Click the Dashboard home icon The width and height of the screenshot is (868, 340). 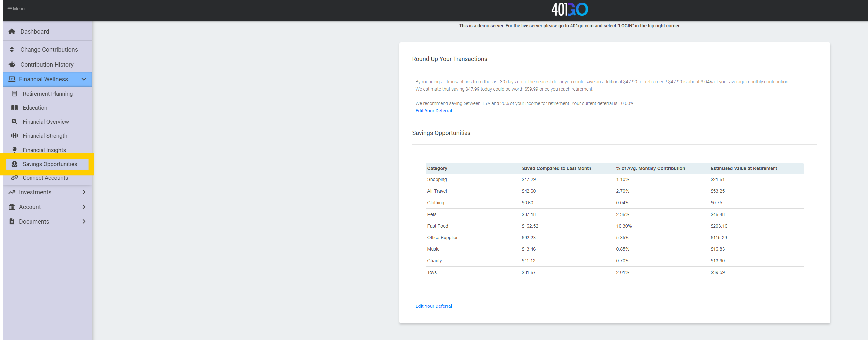pyautogui.click(x=12, y=31)
